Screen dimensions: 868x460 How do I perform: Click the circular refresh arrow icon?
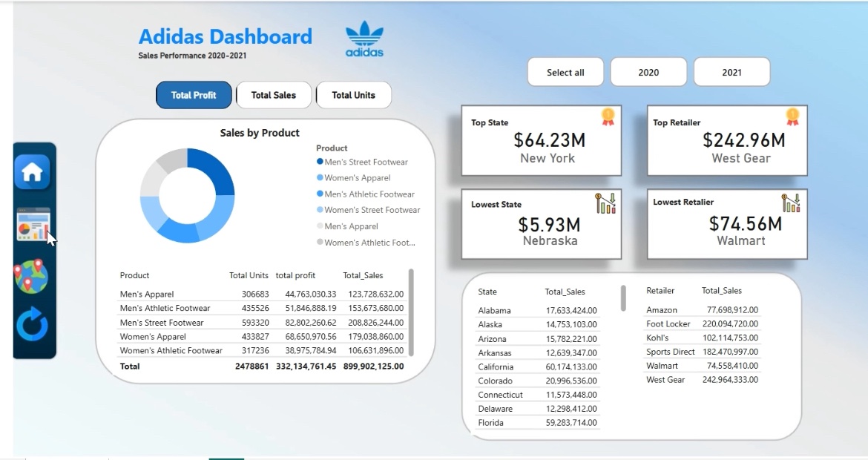pos(32,323)
